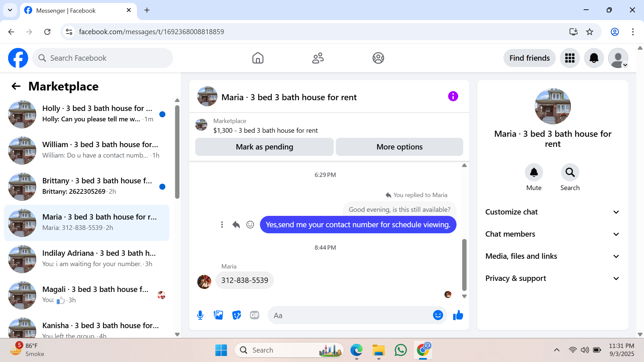Image resolution: width=644 pixels, height=362 pixels.
Task: Select Maria's house rental conversation
Action: [87, 223]
